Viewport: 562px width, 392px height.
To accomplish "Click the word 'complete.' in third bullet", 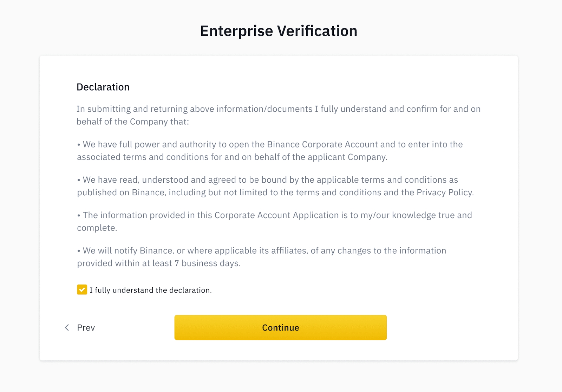I will click(x=97, y=228).
